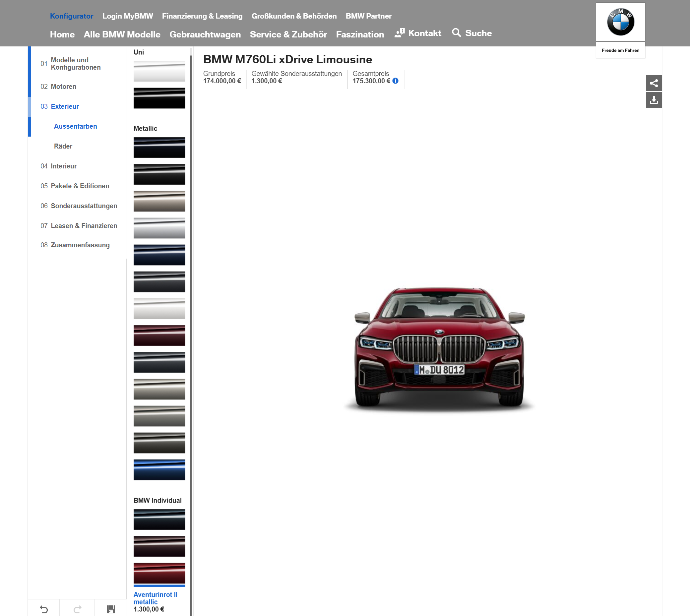This screenshot has width=690, height=616.
Task: Open Alle BMW Modelle menu
Action: pos(122,34)
